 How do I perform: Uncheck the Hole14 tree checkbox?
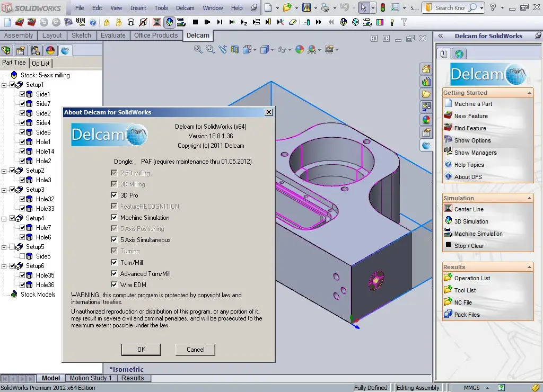coord(22,151)
